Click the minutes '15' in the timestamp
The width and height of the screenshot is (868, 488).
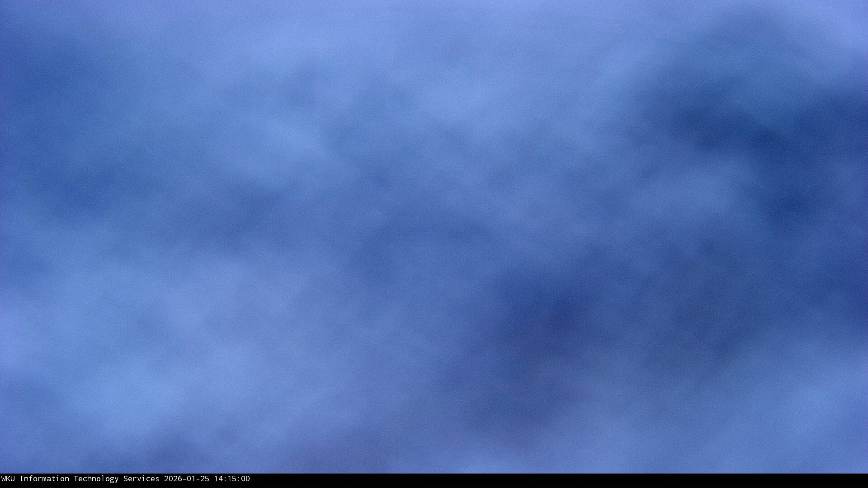[231, 479]
